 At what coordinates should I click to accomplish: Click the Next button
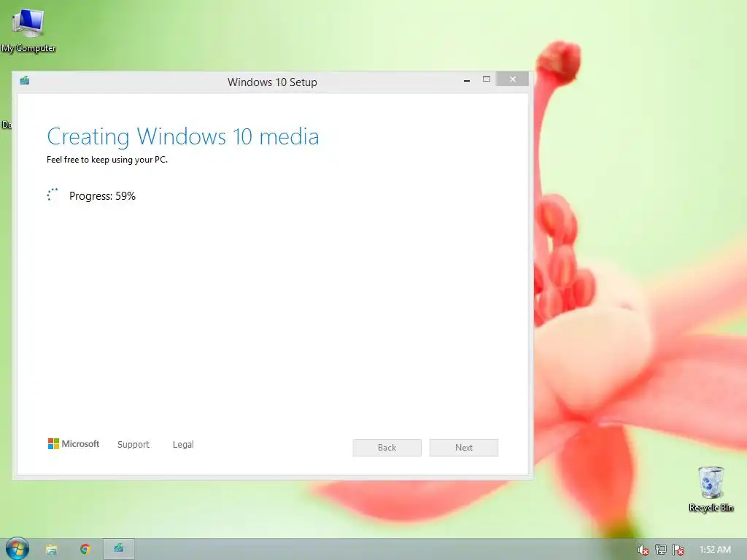463,448
